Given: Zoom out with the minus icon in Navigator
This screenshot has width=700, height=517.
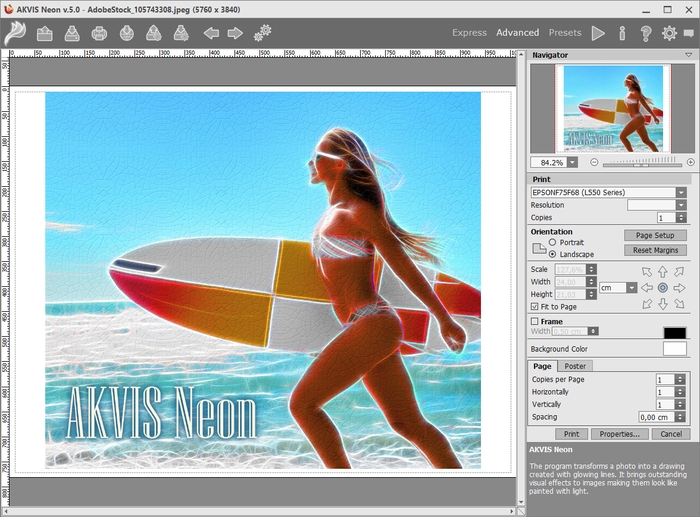Looking at the screenshot, I should (594, 162).
